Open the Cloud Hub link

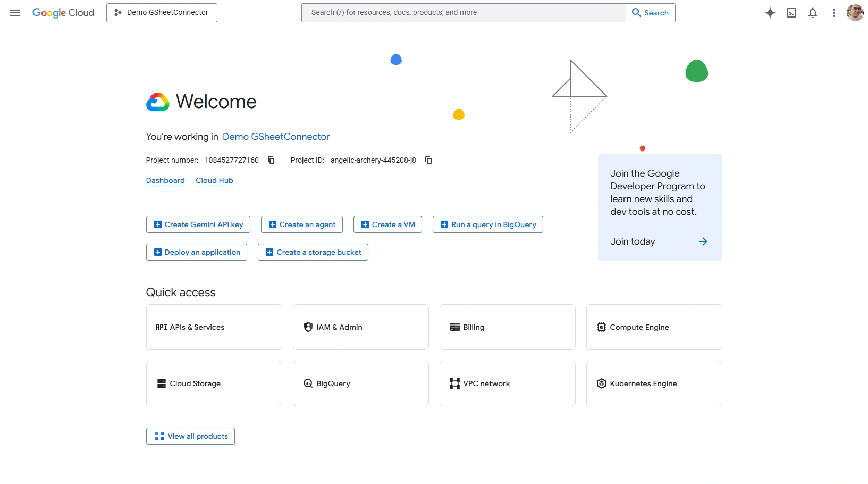(x=214, y=180)
